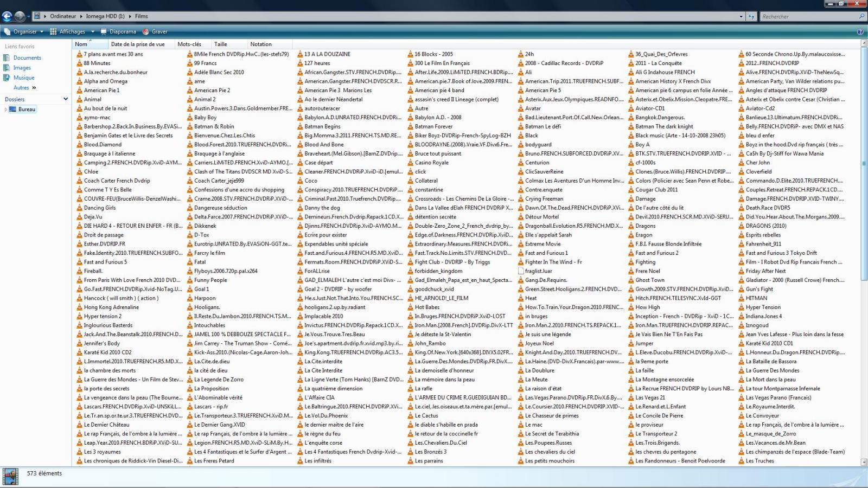Select file named La Doublure
The image size is (868, 488).
(x=540, y=370)
